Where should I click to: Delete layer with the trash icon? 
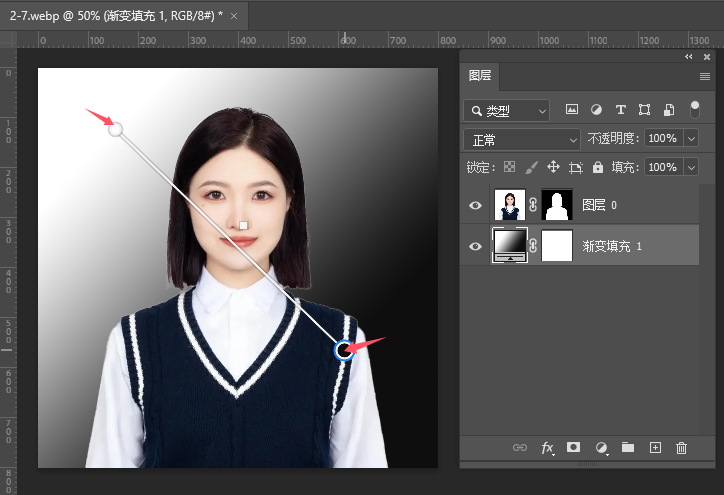(x=682, y=448)
